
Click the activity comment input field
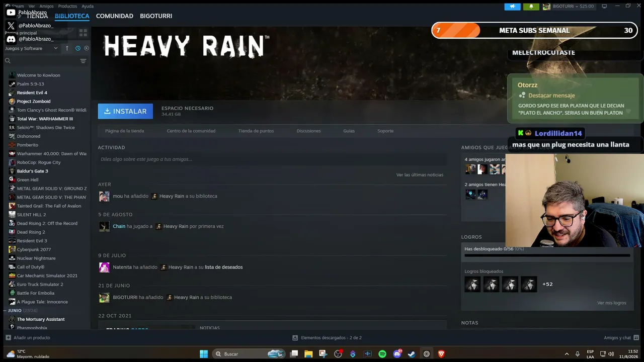point(272,159)
